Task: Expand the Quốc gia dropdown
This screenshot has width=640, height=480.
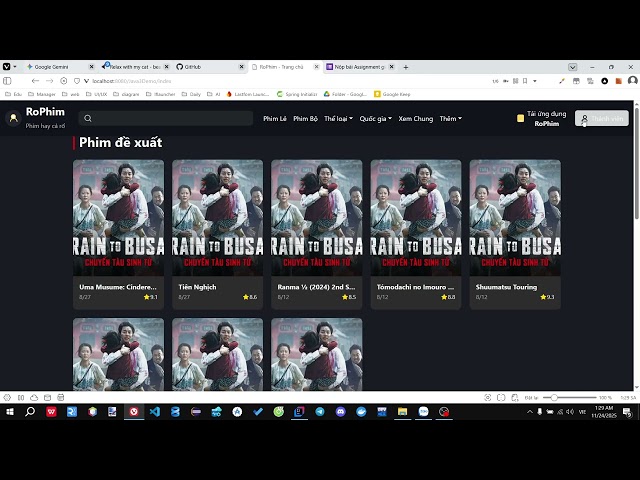Action: (376, 118)
